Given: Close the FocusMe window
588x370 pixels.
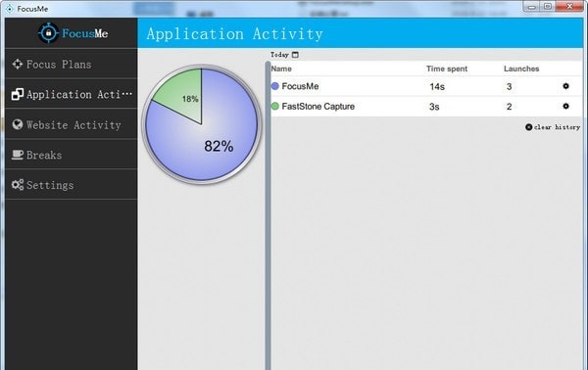Looking at the screenshot, I should [x=569, y=7].
